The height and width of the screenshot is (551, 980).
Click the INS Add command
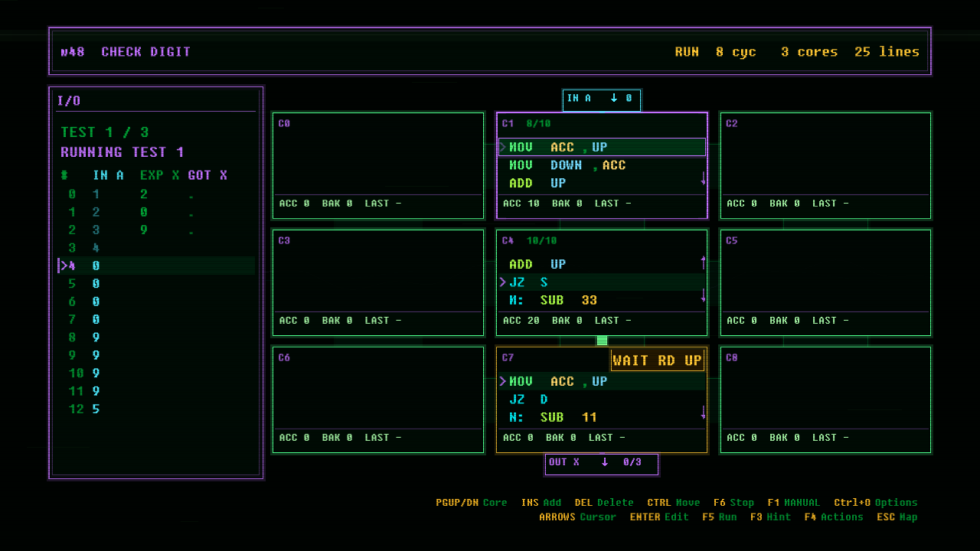tap(541, 503)
